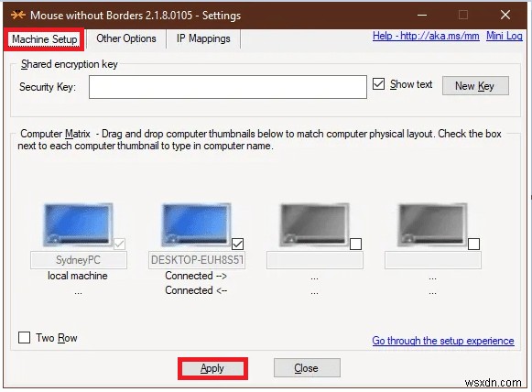
Task: Select the third gray computer thumbnail
Action: [x=314, y=224]
